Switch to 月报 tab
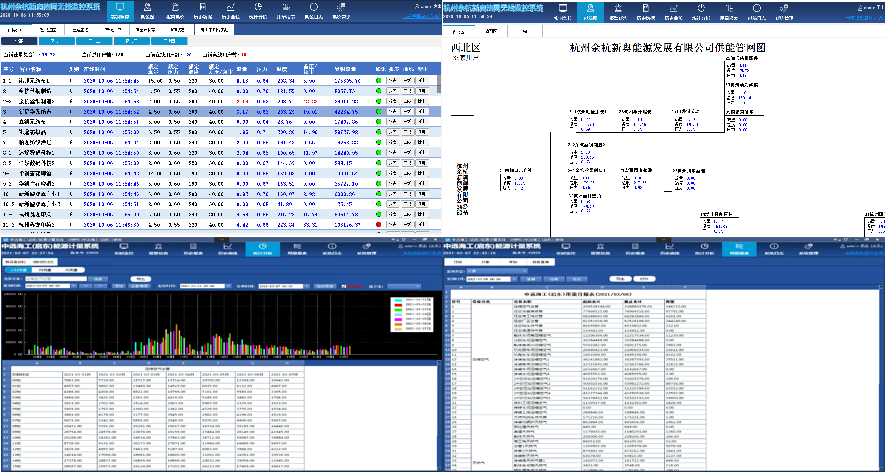 [x=485, y=262]
